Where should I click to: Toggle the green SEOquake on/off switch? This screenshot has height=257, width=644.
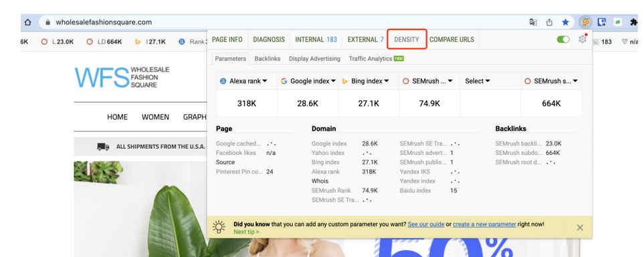pos(563,39)
